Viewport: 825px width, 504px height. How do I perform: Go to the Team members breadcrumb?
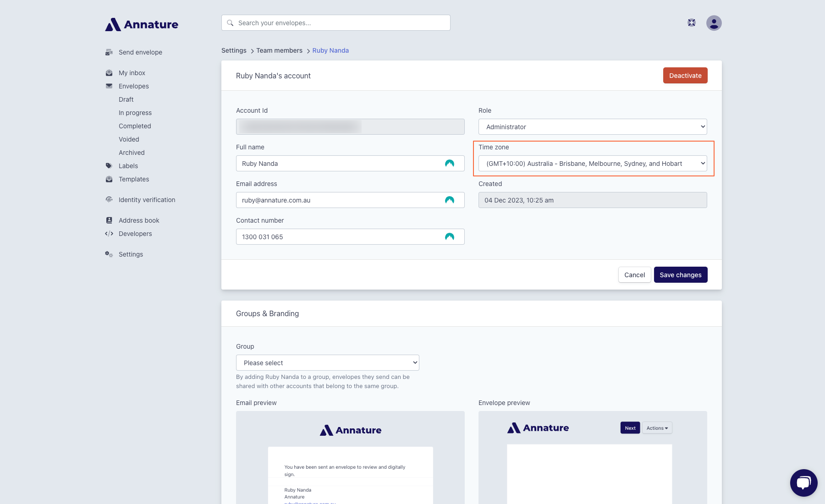coord(279,50)
